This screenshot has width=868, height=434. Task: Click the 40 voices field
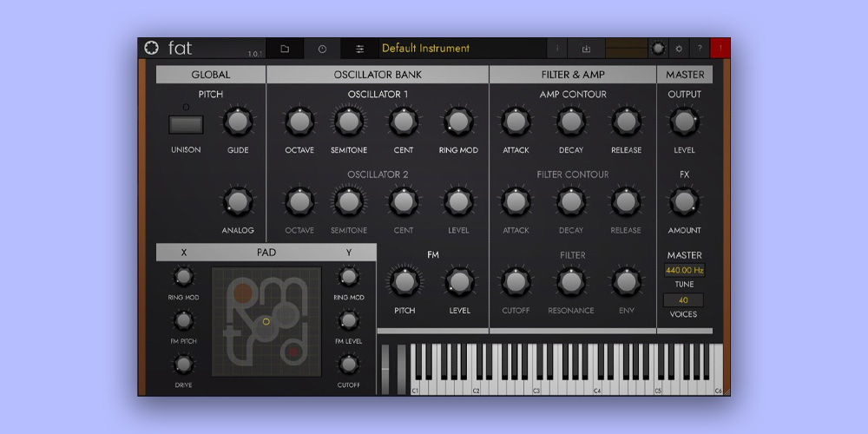click(684, 300)
